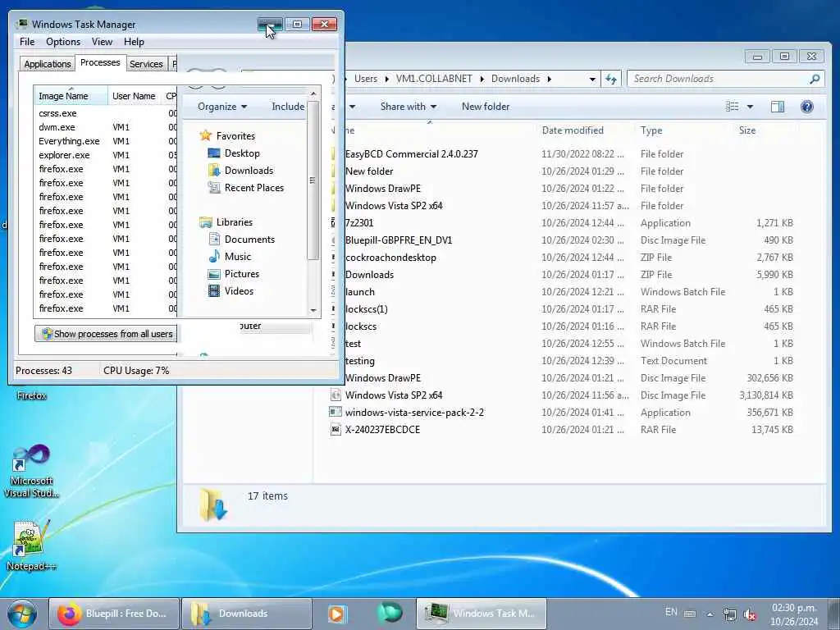Viewport: 840px width, 630px height.
Task: Open the Microsoft Visual Studio desktop shortcut
Action: [x=32, y=472]
